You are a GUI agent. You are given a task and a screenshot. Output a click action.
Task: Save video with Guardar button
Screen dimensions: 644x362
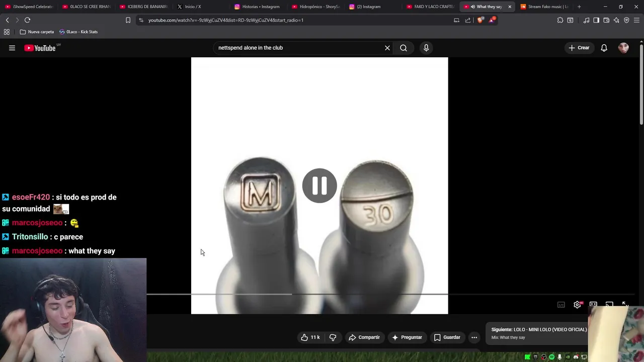(x=447, y=337)
